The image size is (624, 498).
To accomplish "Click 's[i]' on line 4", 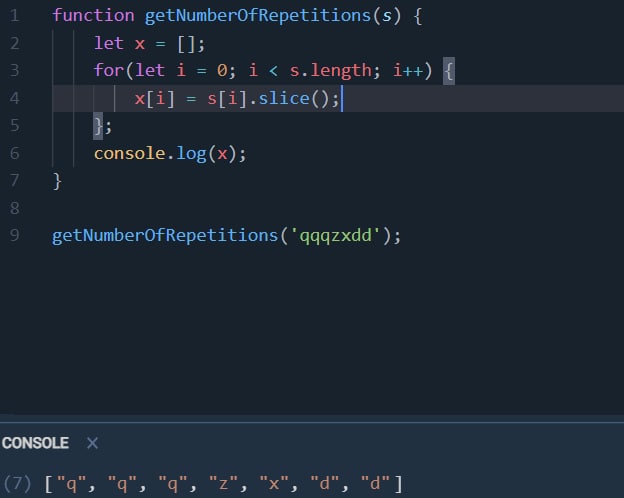I will (x=227, y=98).
